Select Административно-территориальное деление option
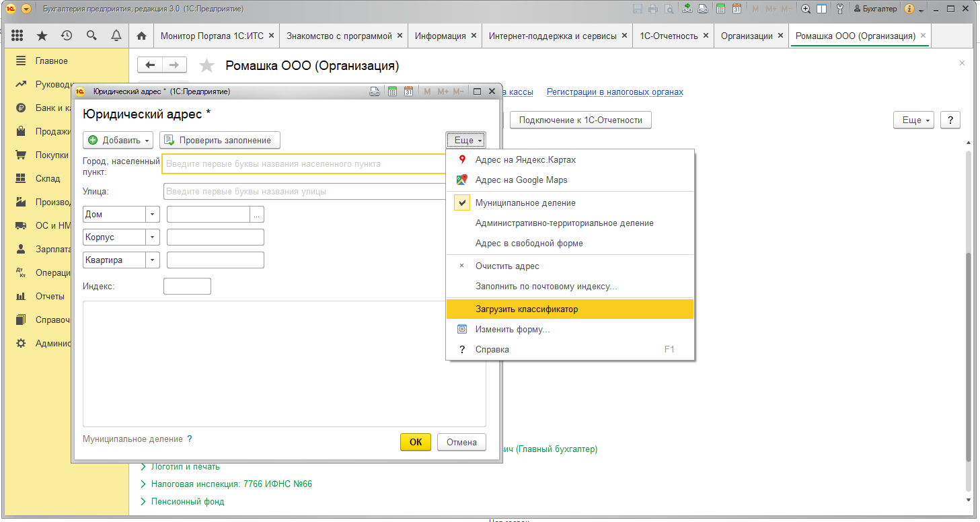This screenshot has height=522, width=980. (x=570, y=223)
